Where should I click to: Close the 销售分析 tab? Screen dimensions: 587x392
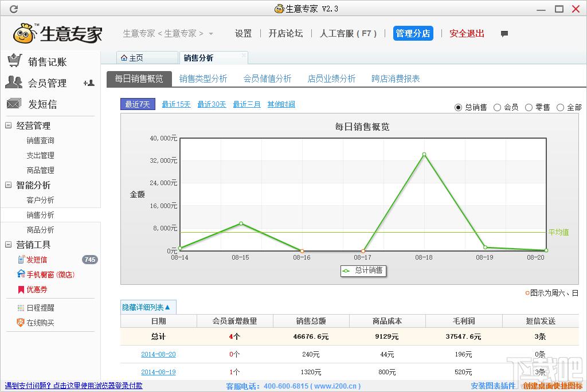[244, 56]
